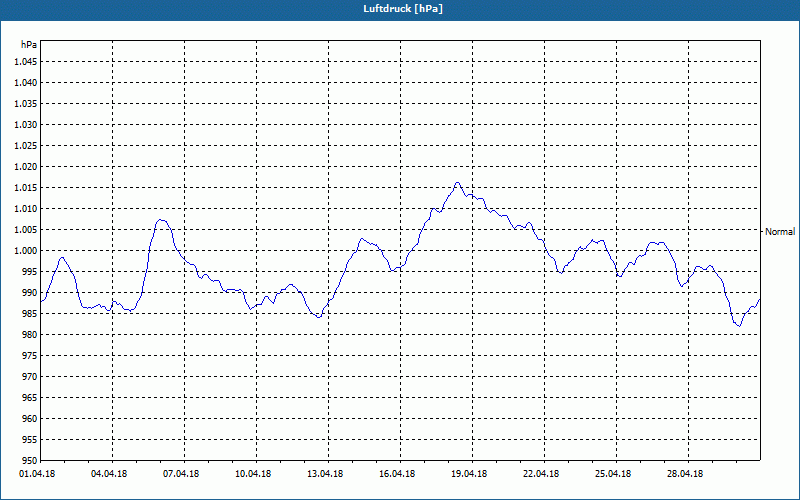Click the y-axis value 970

click(30, 377)
